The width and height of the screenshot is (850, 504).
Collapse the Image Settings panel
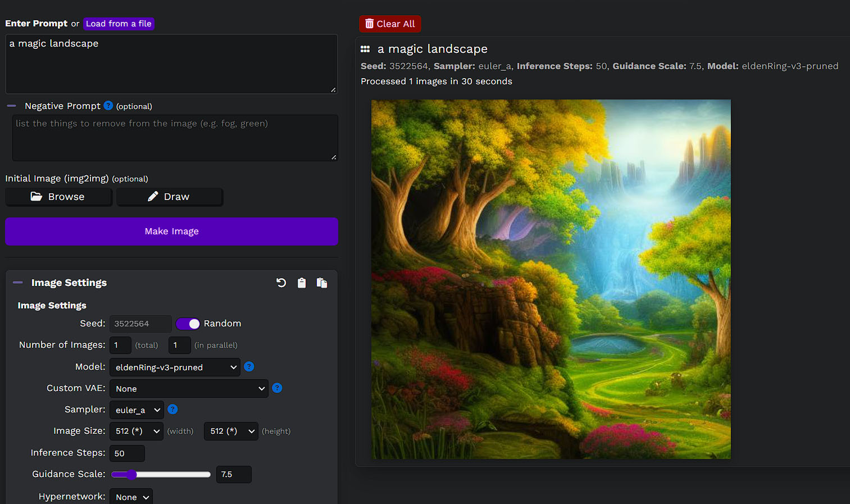click(18, 283)
